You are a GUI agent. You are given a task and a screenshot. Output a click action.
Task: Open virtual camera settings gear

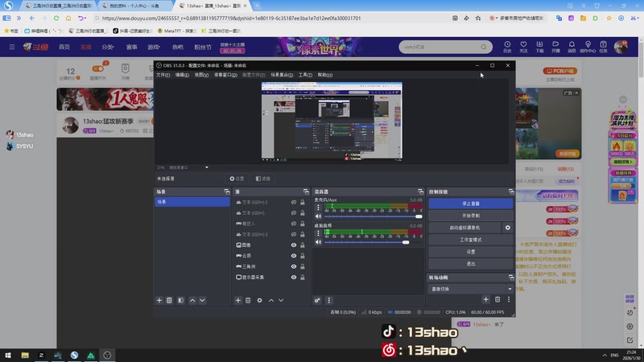pyautogui.click(x=508, y=228)
